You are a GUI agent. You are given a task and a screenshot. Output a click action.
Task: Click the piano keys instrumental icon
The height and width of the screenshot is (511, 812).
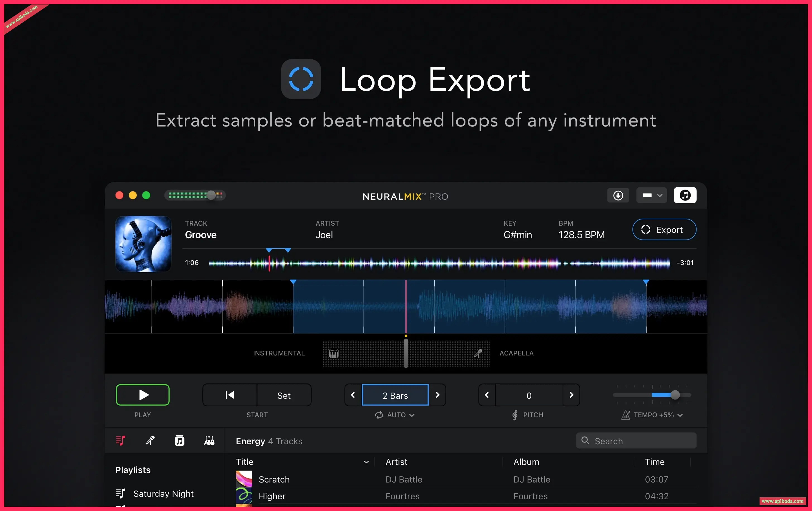333,354
